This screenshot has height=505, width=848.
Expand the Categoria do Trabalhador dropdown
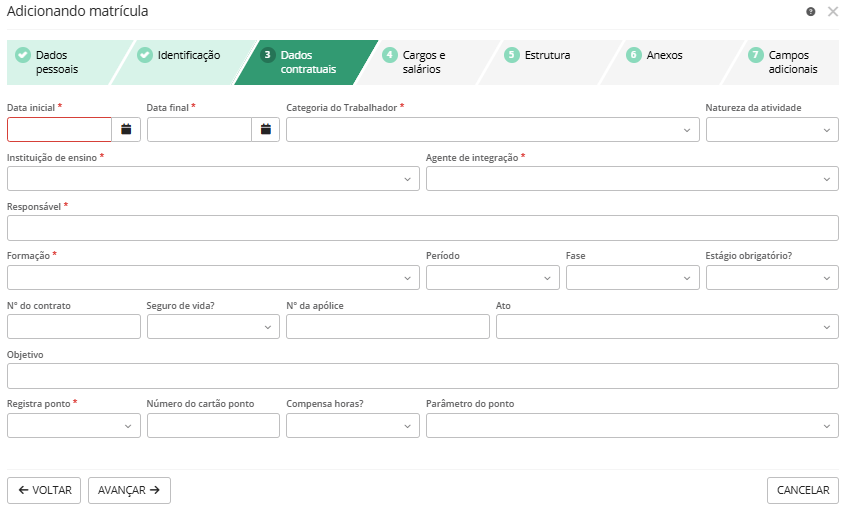pos(493,130)
